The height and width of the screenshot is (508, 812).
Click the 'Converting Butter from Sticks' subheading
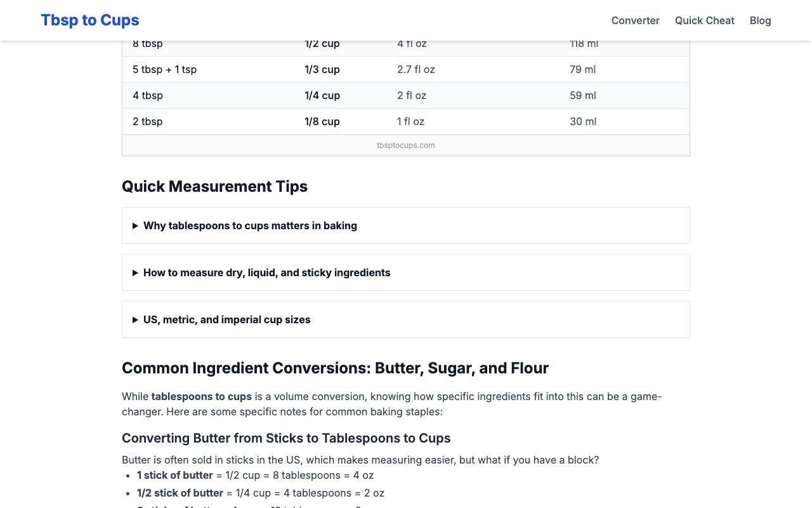(x=286, y=438)
